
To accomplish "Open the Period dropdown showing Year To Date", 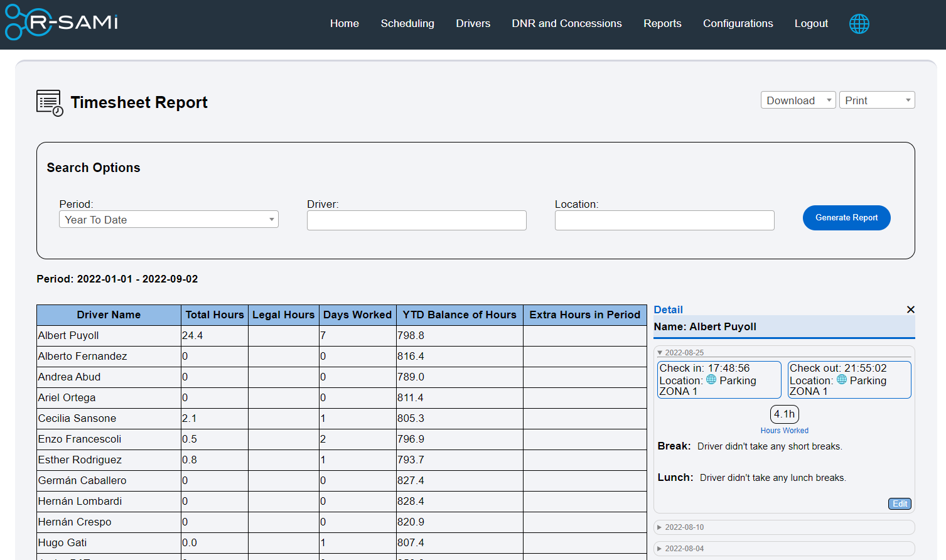I will click(x=168, y=219).
